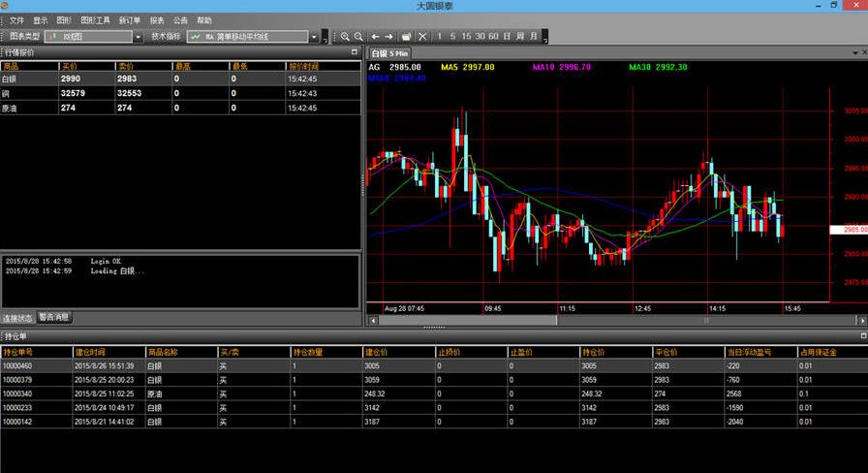The image size is (868, 473).
Task: Open the 图表类型 chart type dropdown
Action: (x=137, y=37)
